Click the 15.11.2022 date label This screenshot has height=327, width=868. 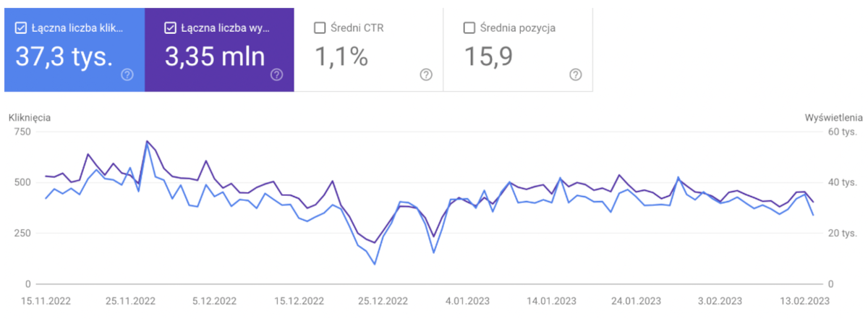tap(46, 300)
